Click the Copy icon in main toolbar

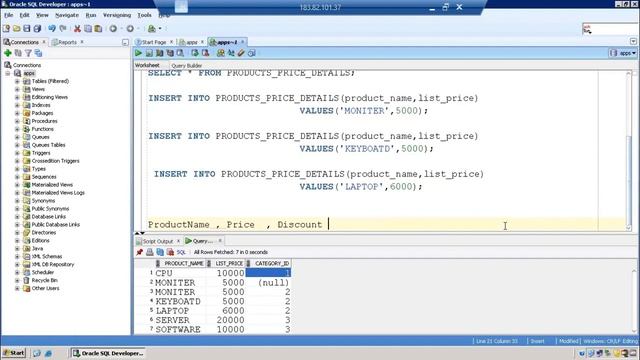tap(88, 29)
